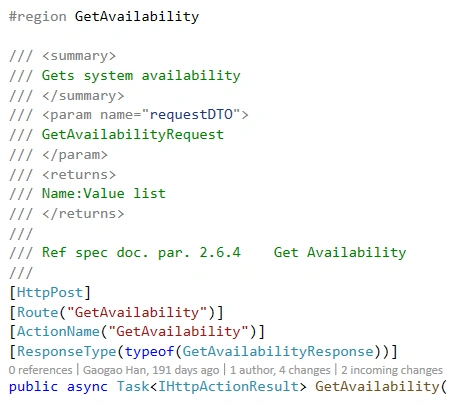Click the 'Ref spec doc. par. 2.6.4' comment
This screenshot has height=406, width=449.
(x=141, y=252)
